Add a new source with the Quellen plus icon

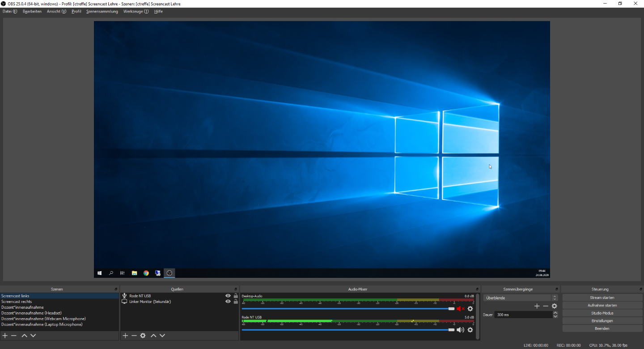(125, 336)
